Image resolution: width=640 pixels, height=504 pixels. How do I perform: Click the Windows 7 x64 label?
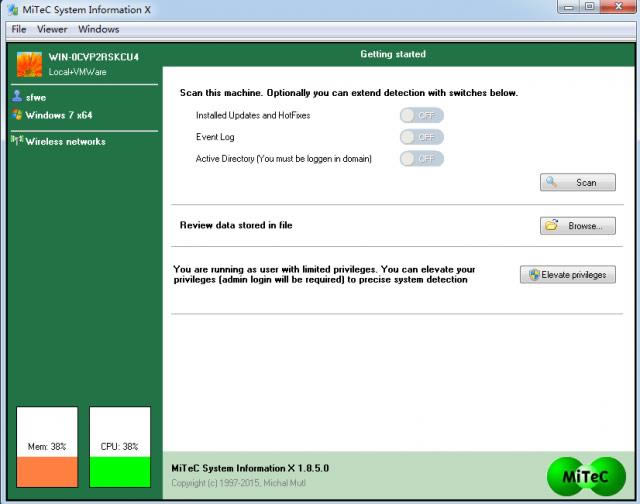[59, 115]
